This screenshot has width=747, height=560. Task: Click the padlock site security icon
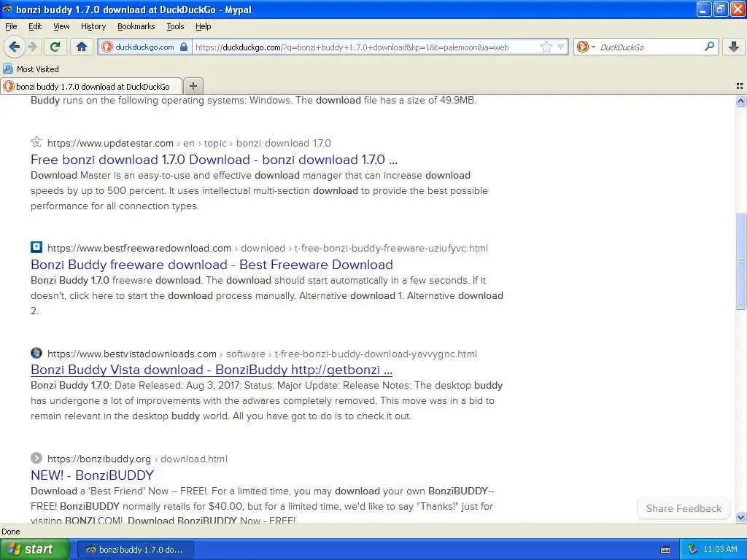(184, 47)
